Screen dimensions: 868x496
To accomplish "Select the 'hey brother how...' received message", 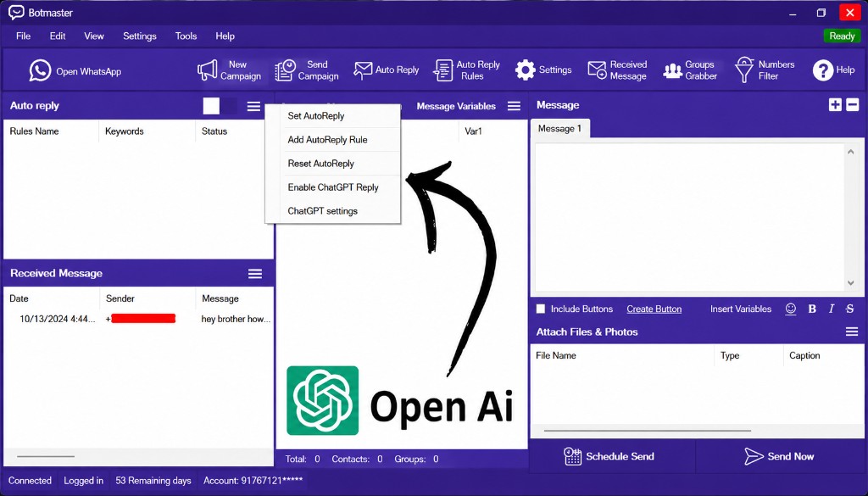I will [236, 319].
